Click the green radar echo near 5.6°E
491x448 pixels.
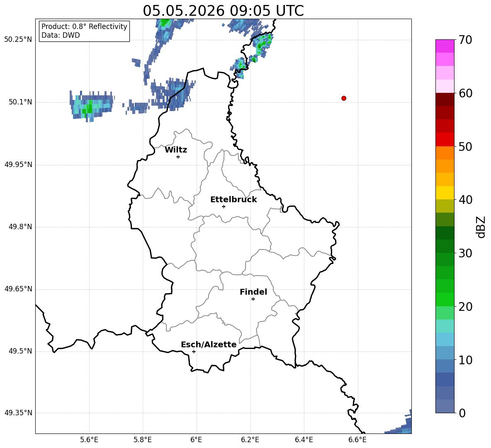tap(88, 108)
